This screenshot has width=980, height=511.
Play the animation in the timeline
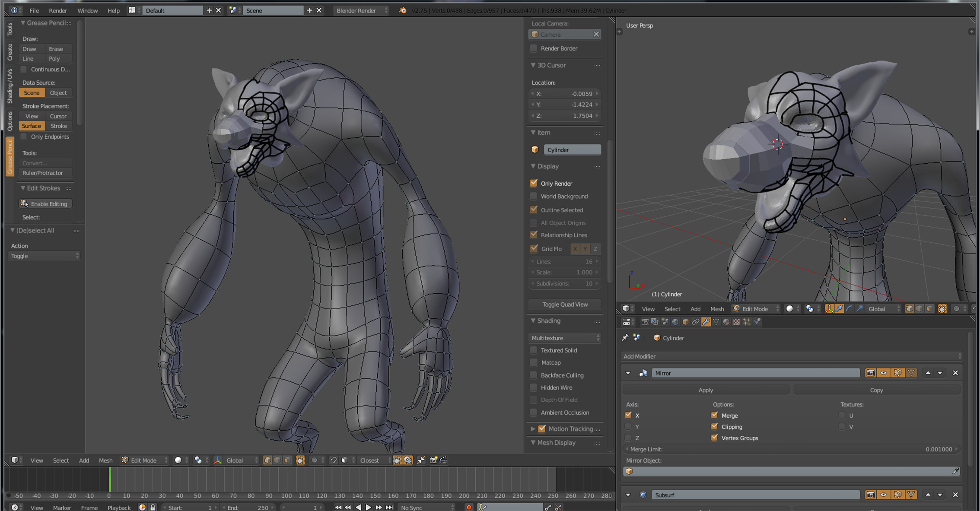(x=369, y=508)
